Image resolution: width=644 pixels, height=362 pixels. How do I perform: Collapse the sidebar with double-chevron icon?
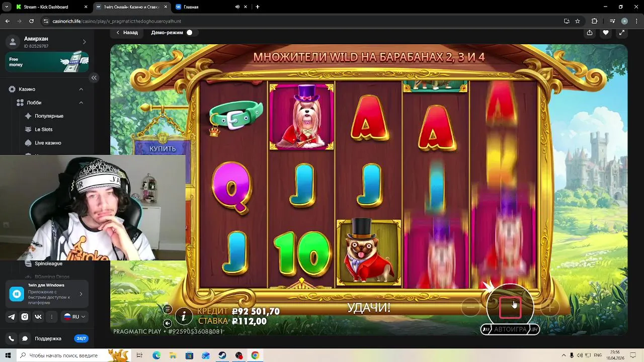(x=94, y=77)
